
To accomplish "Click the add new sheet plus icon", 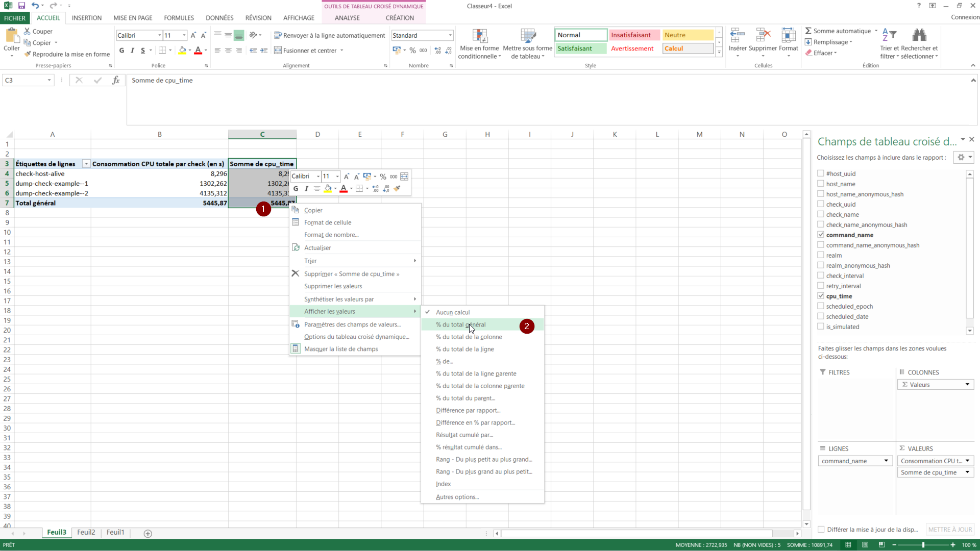I will point(148,534).
